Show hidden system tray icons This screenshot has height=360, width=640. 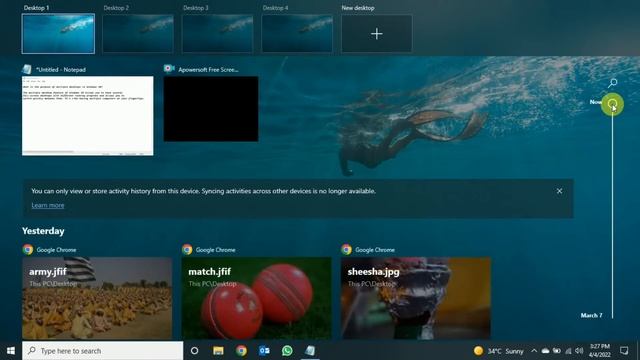click(534, 351)
